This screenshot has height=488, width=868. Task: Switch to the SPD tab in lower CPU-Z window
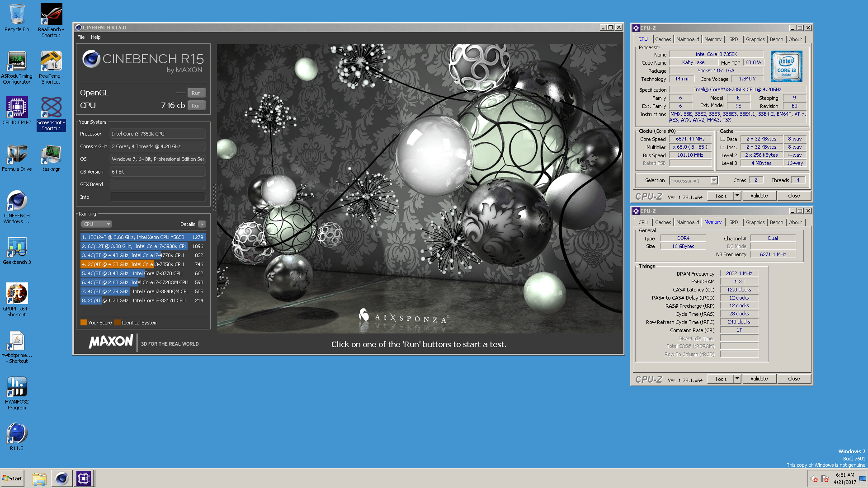[734, 222]
